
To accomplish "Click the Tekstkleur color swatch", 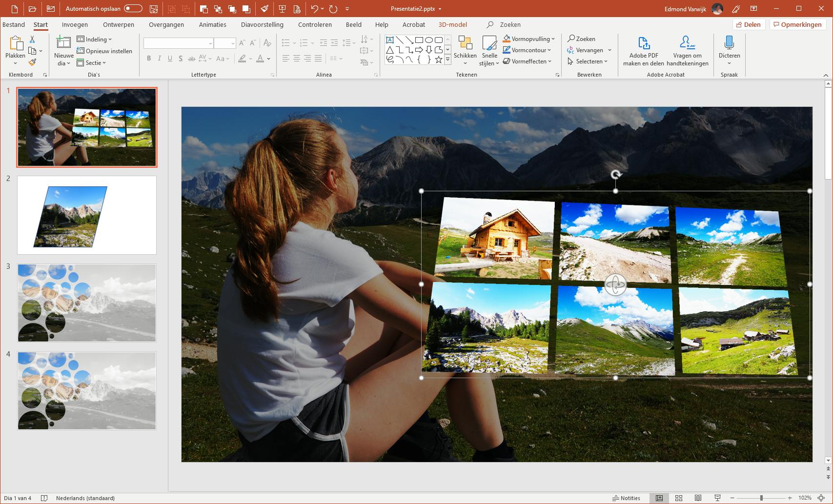I will pos(261,59).
